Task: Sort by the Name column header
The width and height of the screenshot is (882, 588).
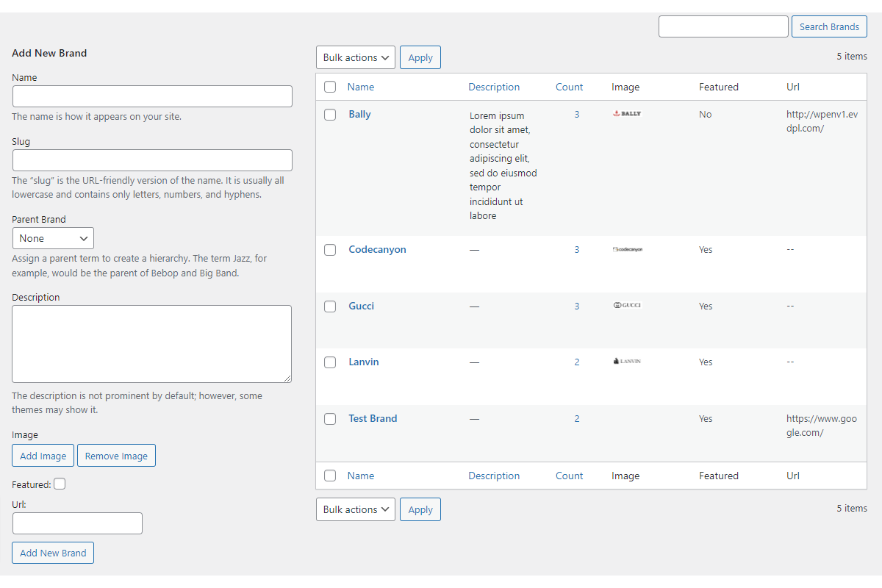Action: tap(361, 87)
